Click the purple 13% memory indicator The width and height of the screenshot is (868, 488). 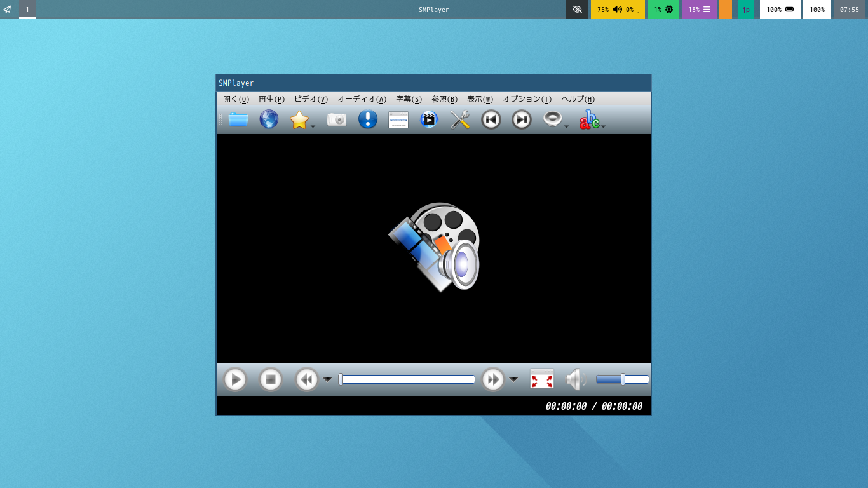[x=699, y=10]
